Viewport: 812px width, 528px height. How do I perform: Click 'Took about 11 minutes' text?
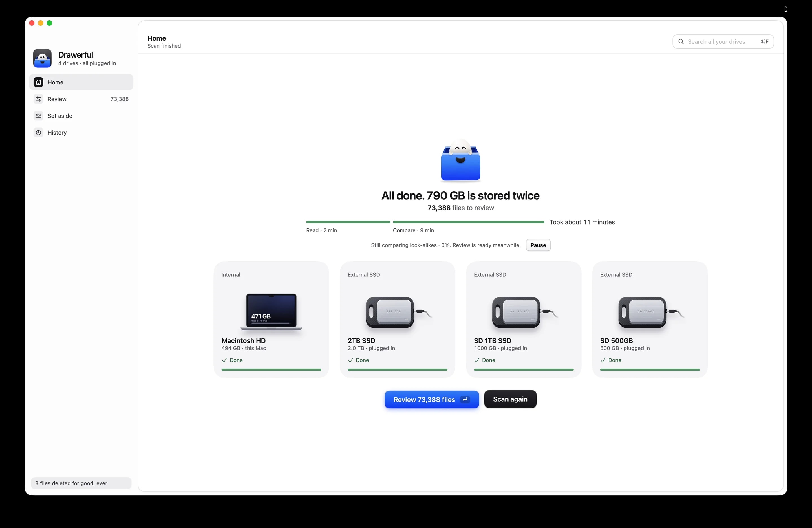coord(582,222)
